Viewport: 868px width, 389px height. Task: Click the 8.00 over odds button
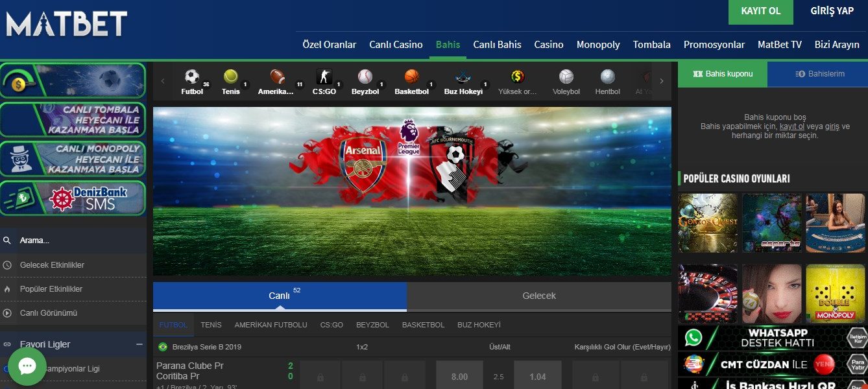coord(459,376)
